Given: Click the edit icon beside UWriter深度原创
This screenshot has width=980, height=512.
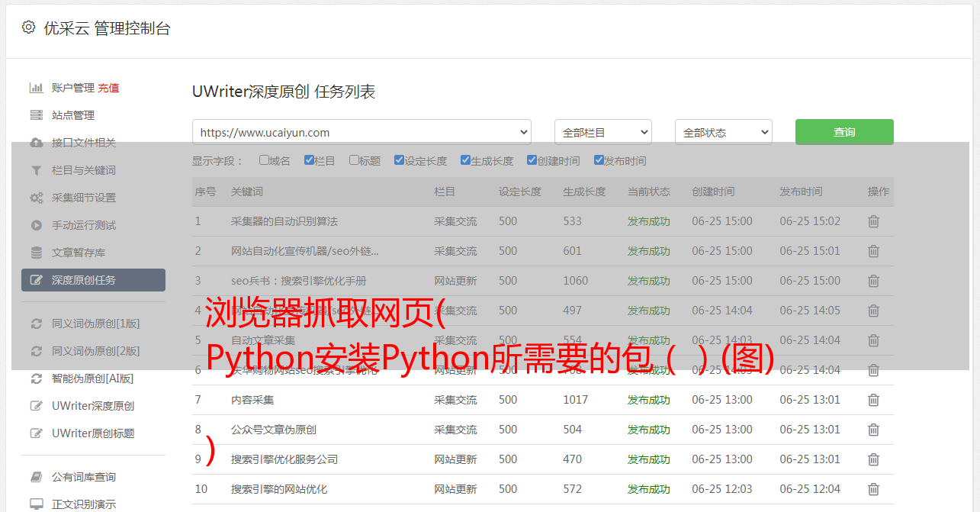Looking at the screenshot, I should (36, 406).
